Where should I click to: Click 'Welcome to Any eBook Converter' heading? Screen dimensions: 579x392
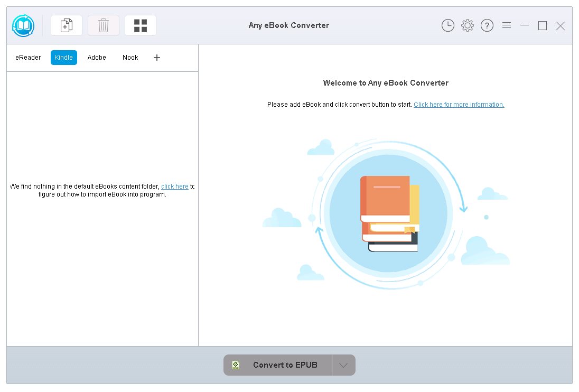(386, 83)
